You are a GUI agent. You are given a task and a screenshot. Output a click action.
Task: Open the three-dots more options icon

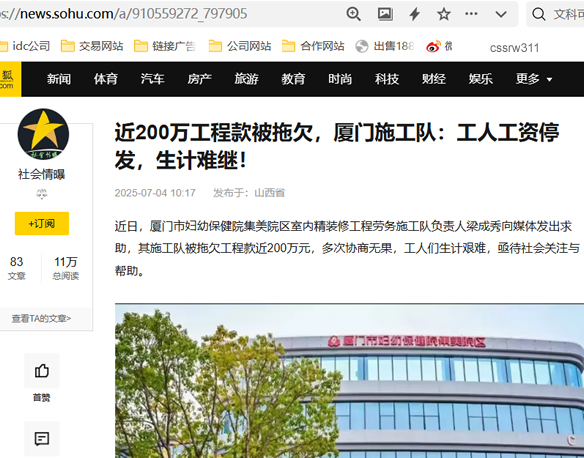pos(471,14)
